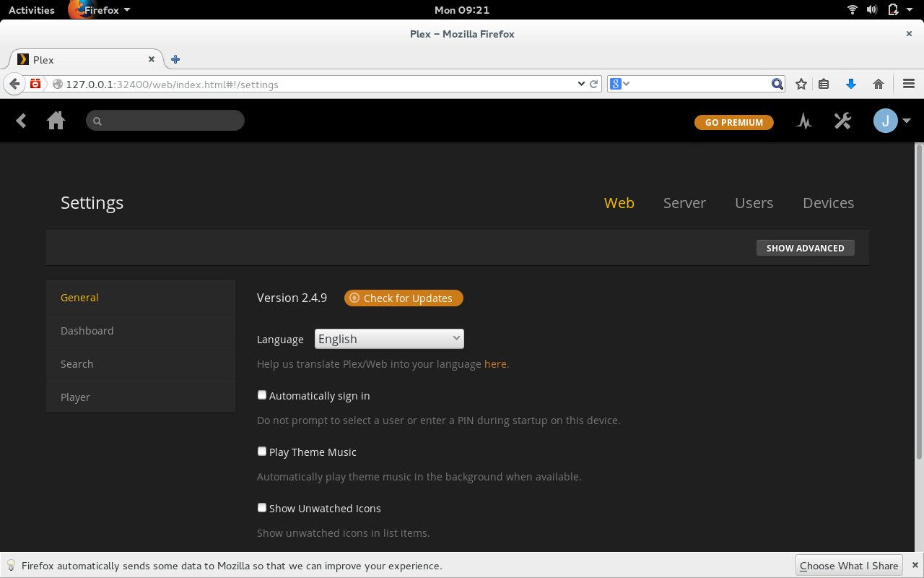Switch to the Devices settings tab

pos(828,203)
